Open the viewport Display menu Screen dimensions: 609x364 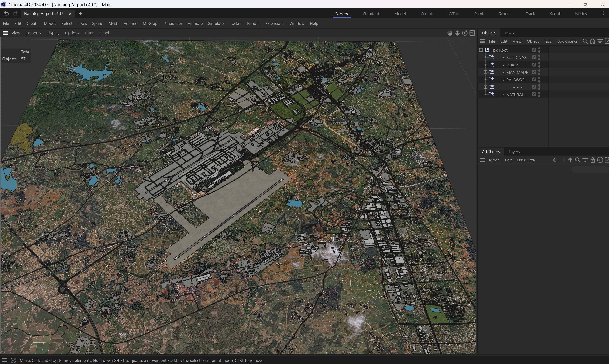[53, 33]
